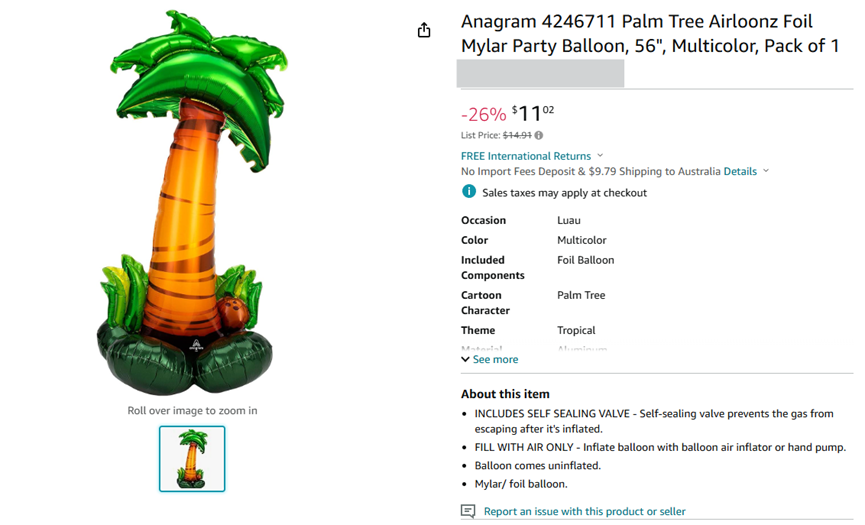Image resolution: width=865 pixels, height=525 pixels.
Task: Click the report issue speech bubble icon
Action: click(468, 511)
